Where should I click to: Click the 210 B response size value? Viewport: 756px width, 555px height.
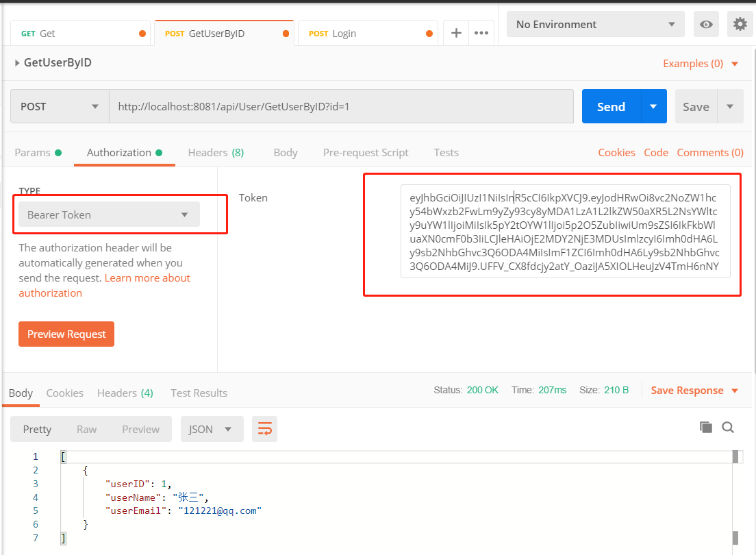[x=616, y=390]
